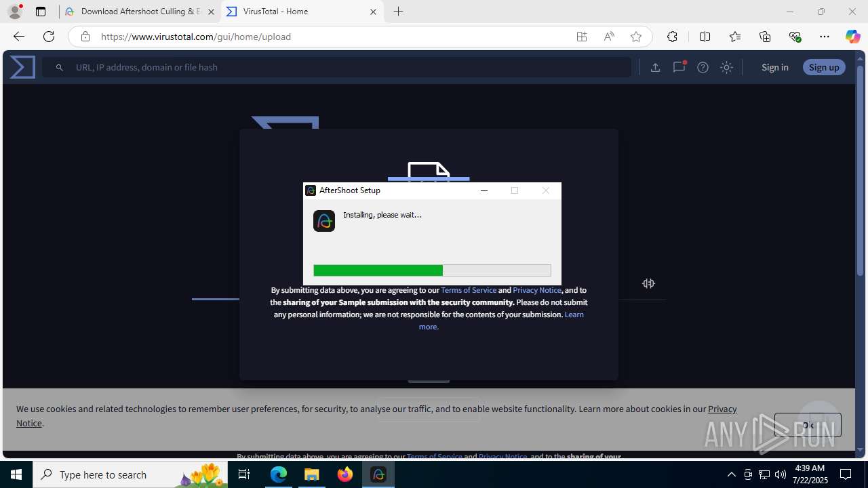Minimize the AfterShoot Setup window
This screenshot has width=868, height=488.
[x=484, y=190]
